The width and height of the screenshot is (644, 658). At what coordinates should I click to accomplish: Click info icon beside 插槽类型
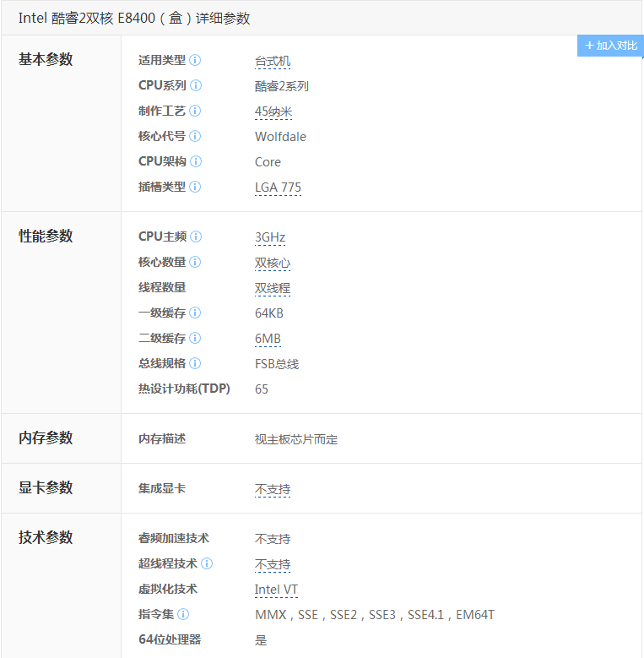[x=195, y=187]
